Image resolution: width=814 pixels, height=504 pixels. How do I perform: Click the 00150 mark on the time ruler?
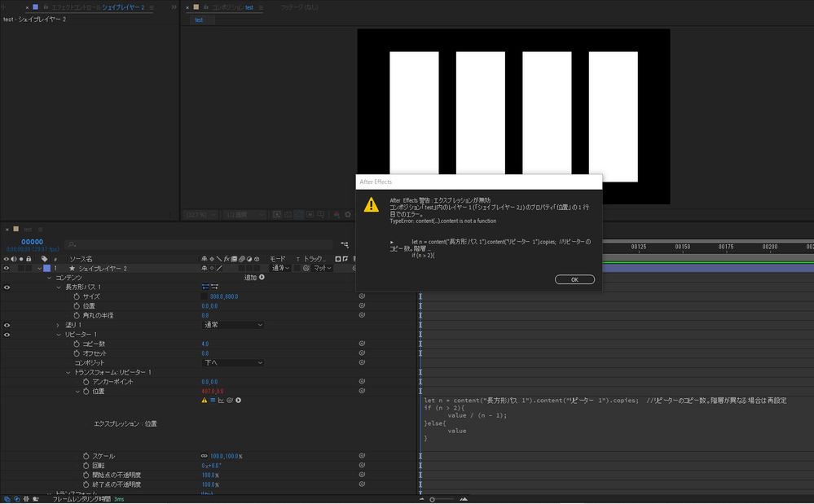tap(682, 247)
